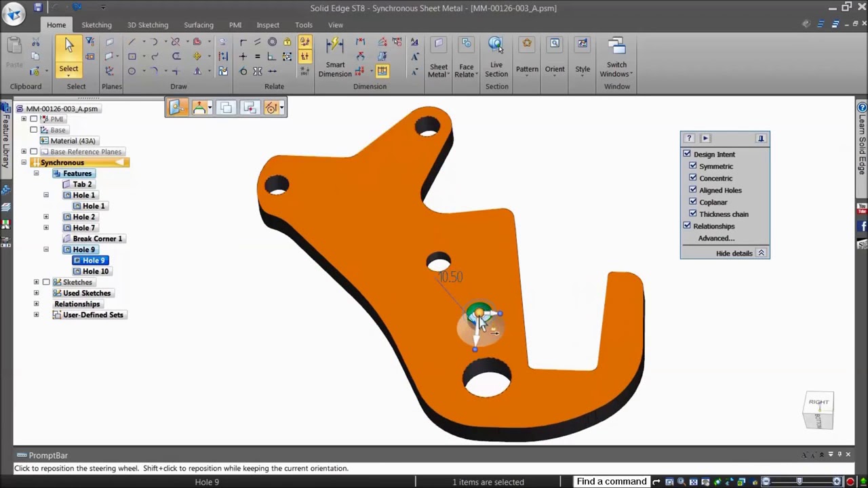Apply the Equal relate icon

[257, 57]
